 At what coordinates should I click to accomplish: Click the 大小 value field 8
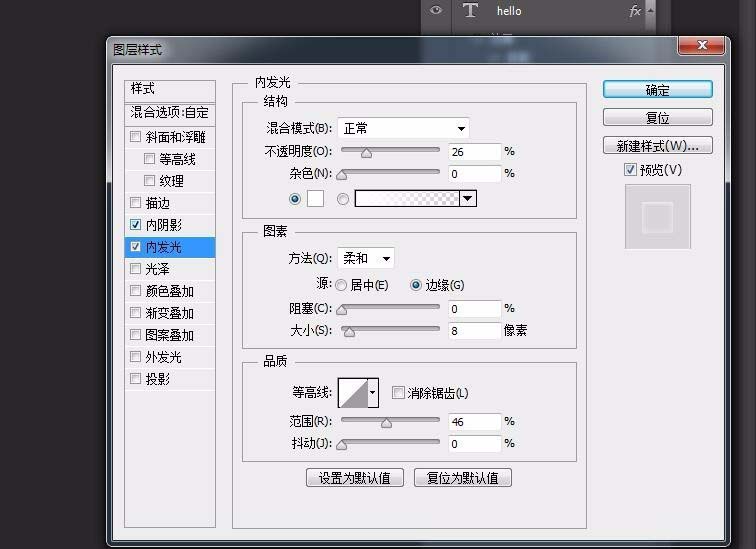[474, 331]
